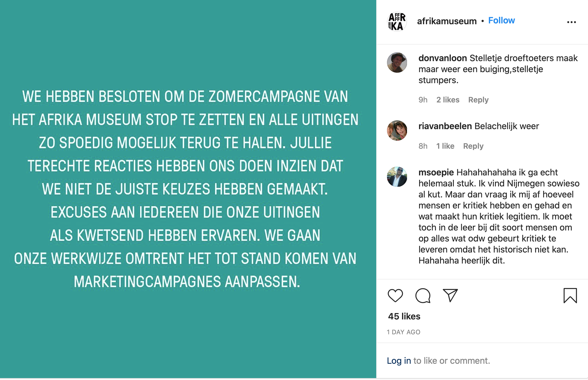The height and width of the screenshot is (380, 588).
Task: Click the Log in link
Action: pos(399,361)
